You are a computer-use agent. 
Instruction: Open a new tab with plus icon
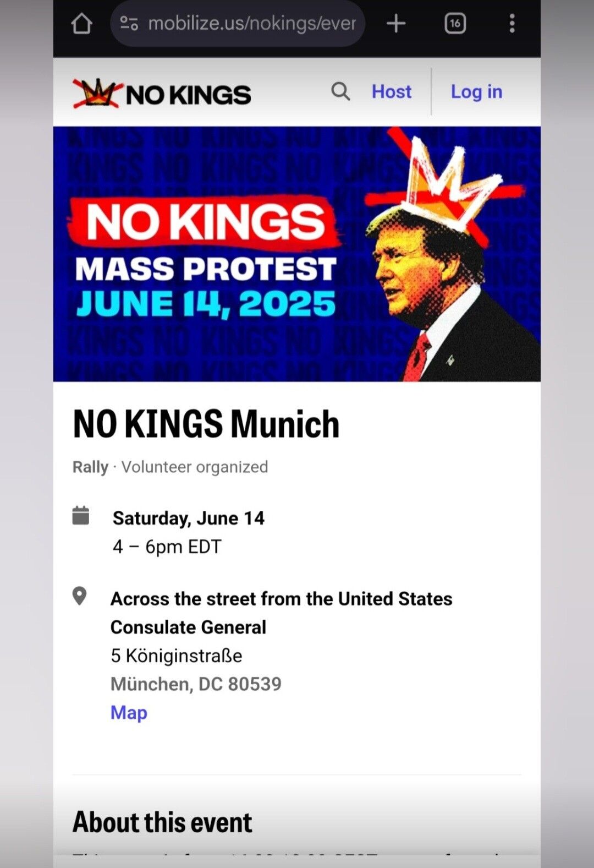click(396, 24)
